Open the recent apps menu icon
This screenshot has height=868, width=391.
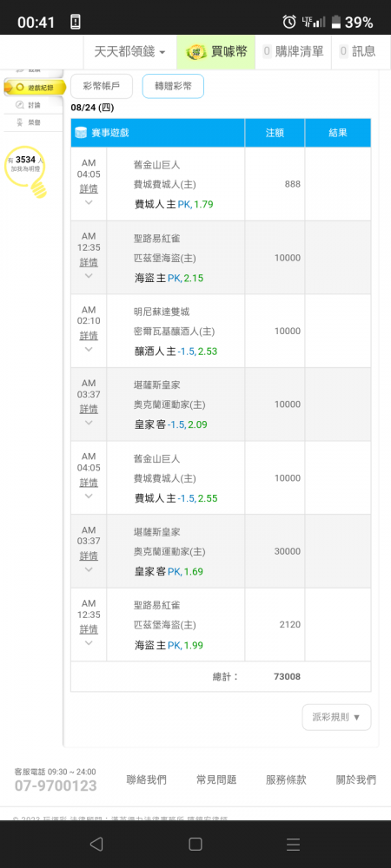click(x=293, y=844)
